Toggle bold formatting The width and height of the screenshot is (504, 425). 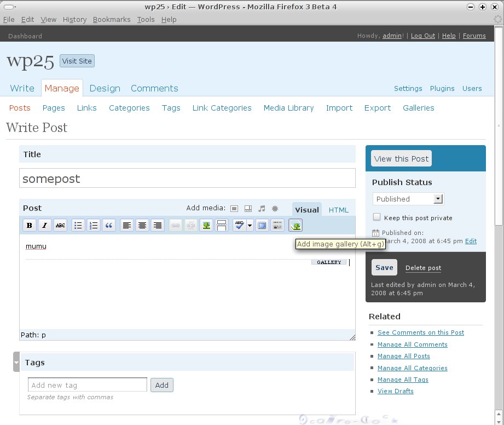pyautogui.click(x=29, y=225)
